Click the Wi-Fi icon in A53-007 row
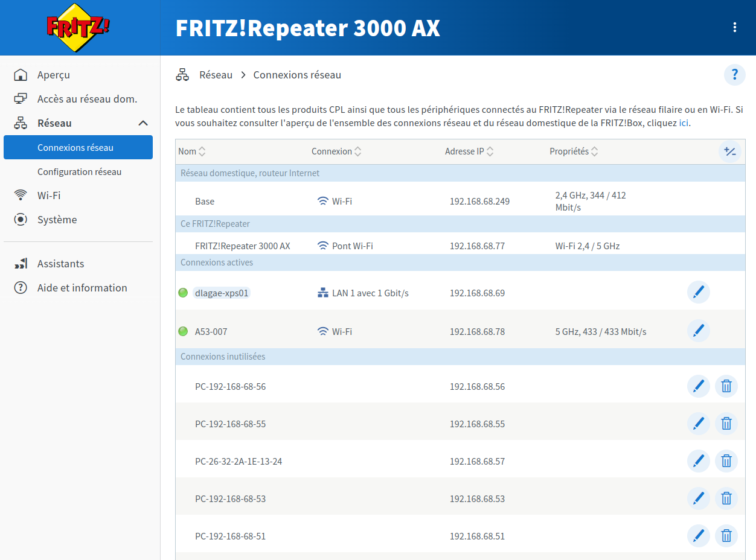756x560 pixels. [x=323, y=331]
